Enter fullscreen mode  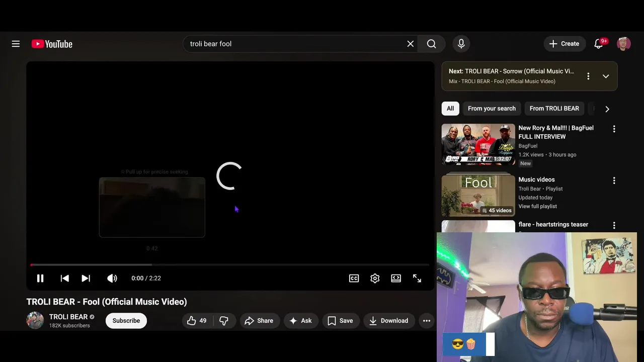click(x=417, y=278)
